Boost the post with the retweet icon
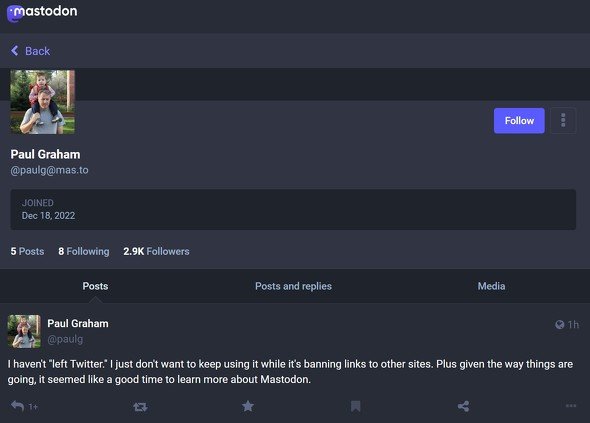590x423 pixels. pos(140,406)
